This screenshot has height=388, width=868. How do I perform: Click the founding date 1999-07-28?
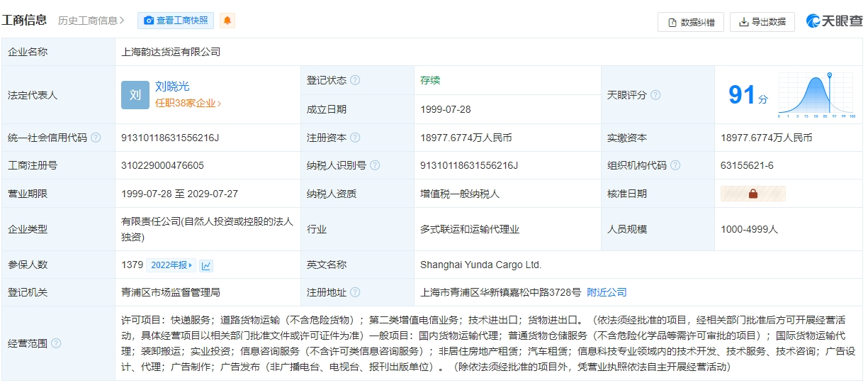click(x=445, y=109)
